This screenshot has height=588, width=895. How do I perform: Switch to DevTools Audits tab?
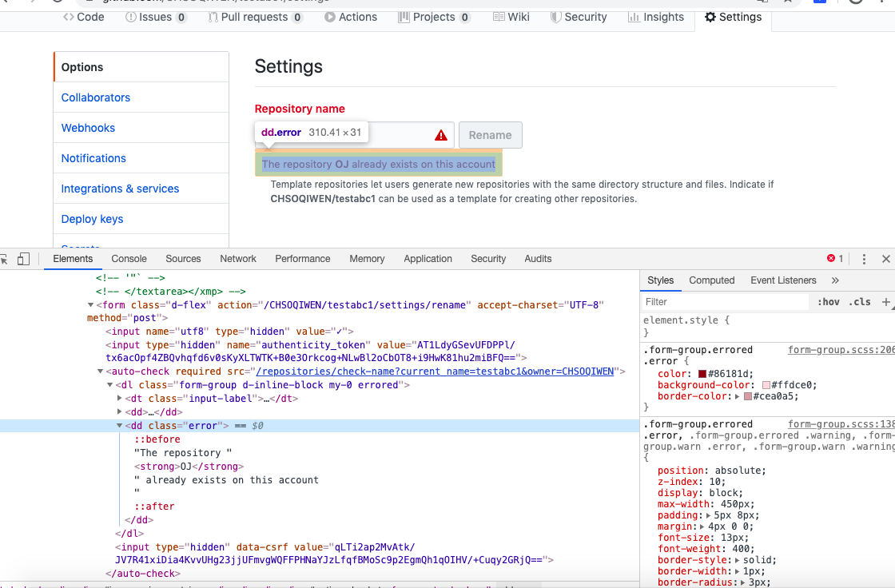click(538, 259)
